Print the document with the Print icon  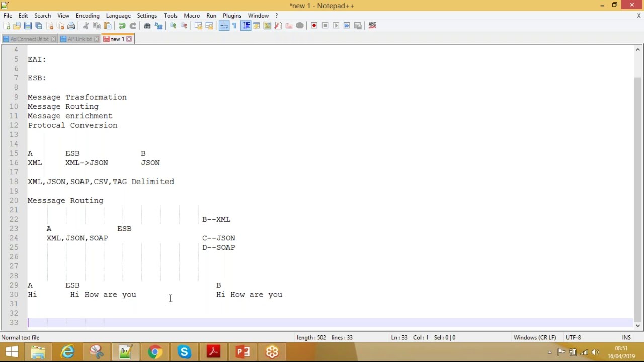tap(71, 25)
